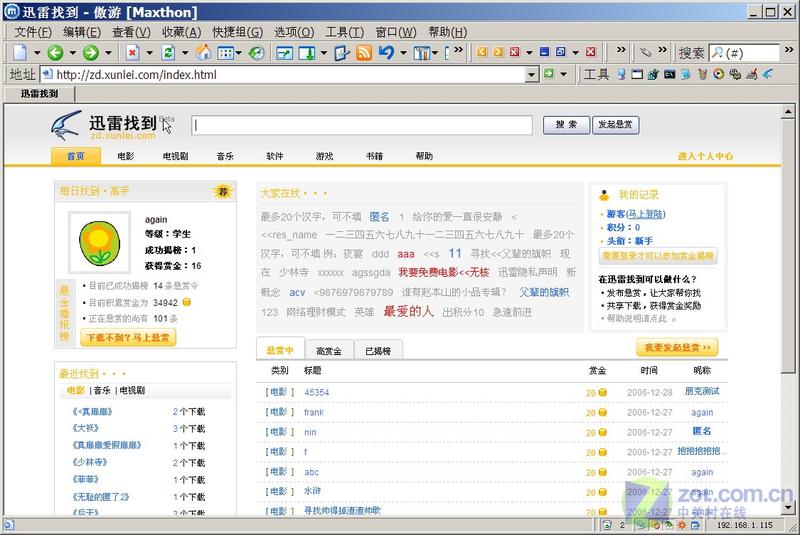
Task: Open the forward history dropdown arrow
Action: [x=108, y=53]
